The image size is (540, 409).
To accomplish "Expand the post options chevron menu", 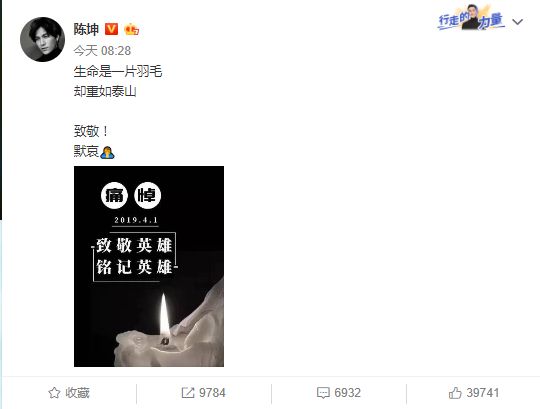I will pos(518,22).
